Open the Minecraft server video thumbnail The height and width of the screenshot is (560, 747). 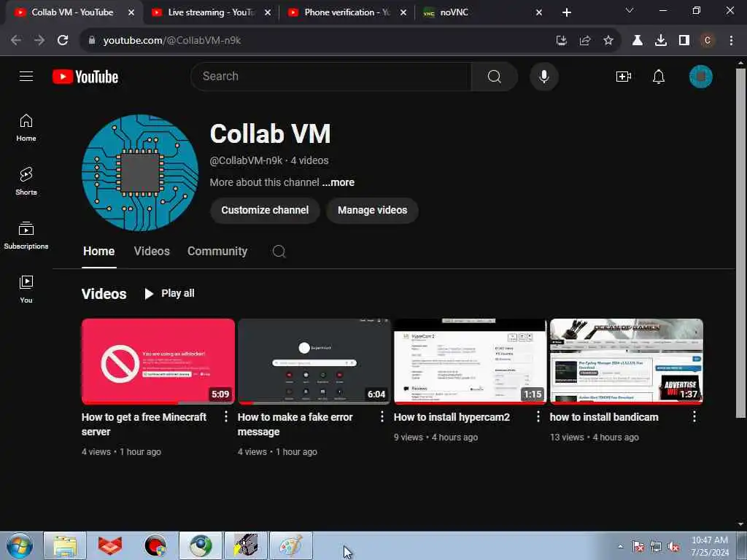[158, 362]
